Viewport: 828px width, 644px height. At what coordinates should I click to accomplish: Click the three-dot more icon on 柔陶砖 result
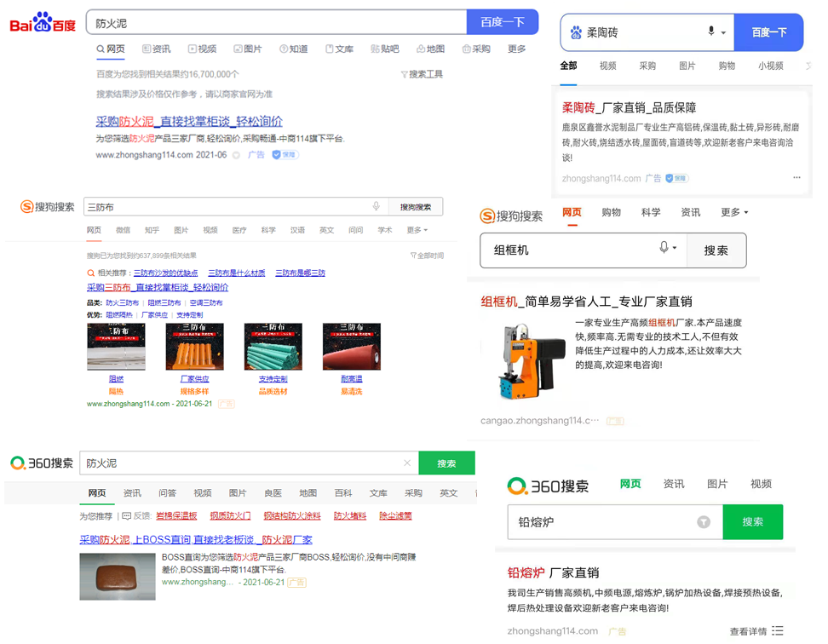click(796, 177)
